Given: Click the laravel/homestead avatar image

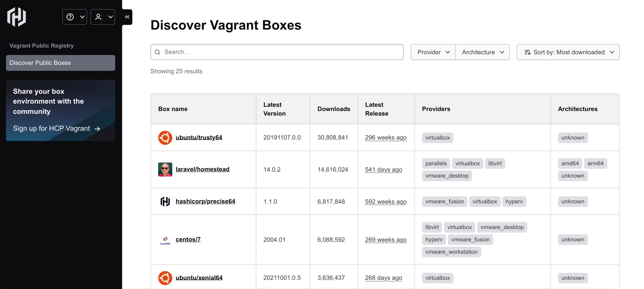Looking at the screenshot, I should pos(165,170).
